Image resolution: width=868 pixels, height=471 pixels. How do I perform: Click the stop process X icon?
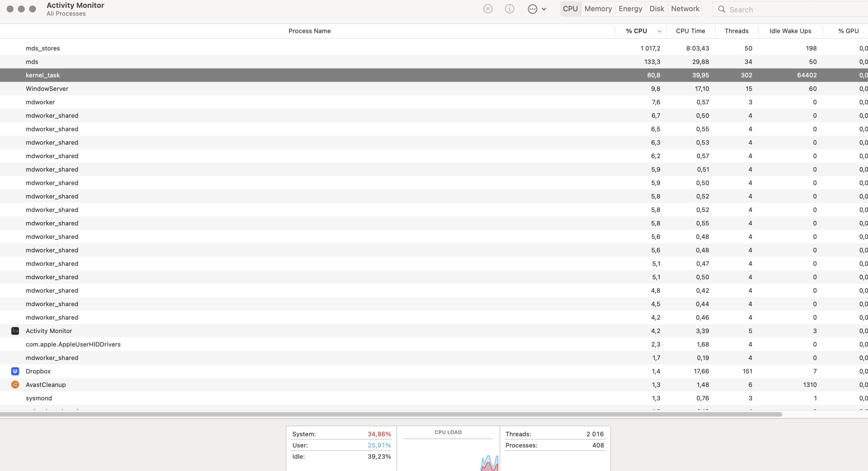[x=488, y=9]
